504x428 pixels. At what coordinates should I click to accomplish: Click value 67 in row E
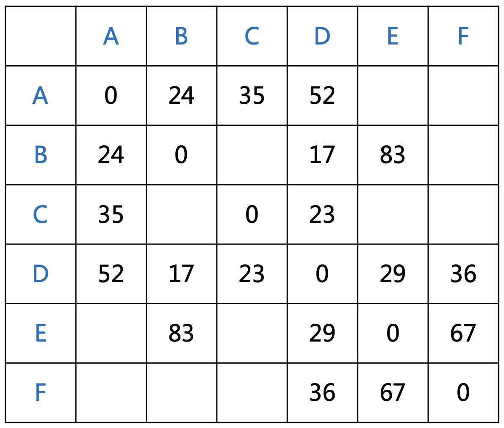tap(463, 333)
